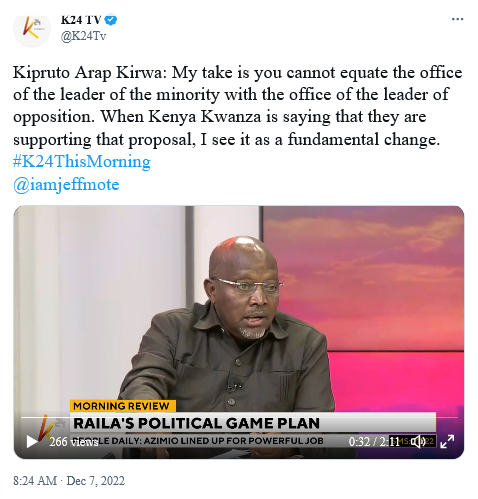The image size is (478, 499).
Task: Seek along the video progress bar
Action: click(239, 417)
